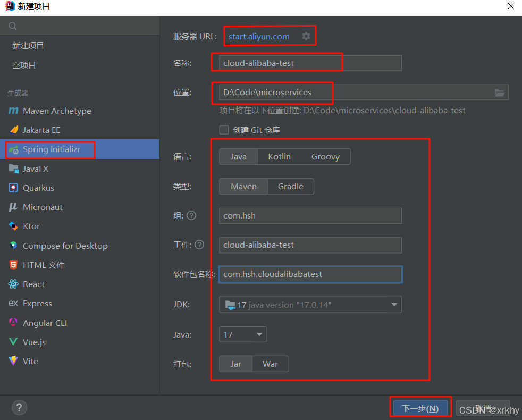
Task: Close the new project dialog
Action: 511,6
